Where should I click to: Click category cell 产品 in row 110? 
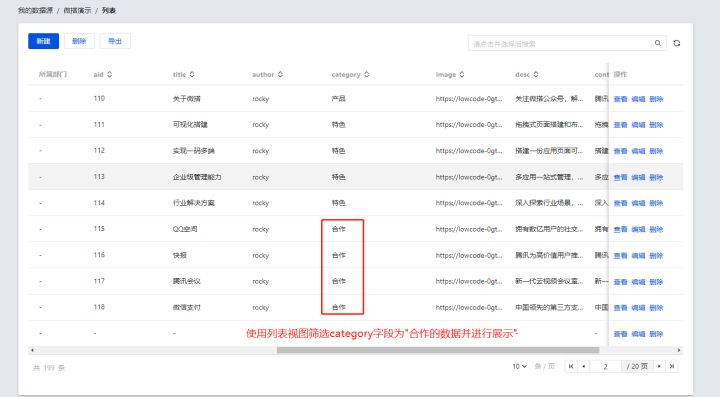pyautogui.click(x=338, y=98)
